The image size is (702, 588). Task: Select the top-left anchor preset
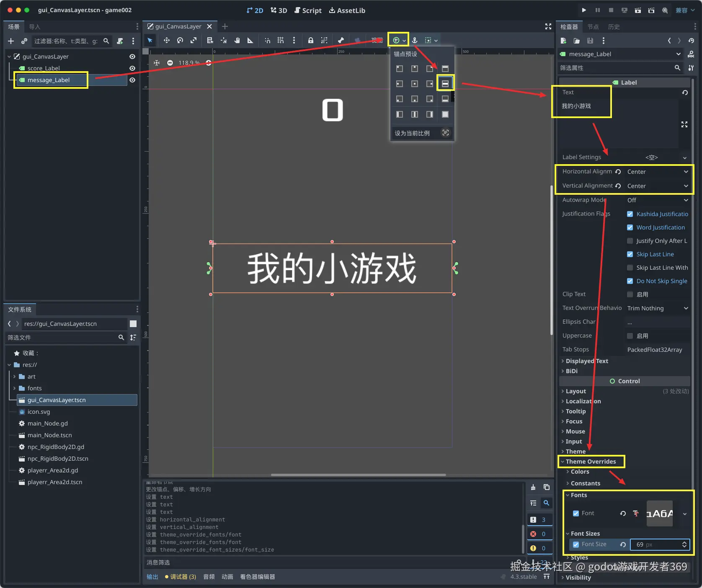[400, 69]
